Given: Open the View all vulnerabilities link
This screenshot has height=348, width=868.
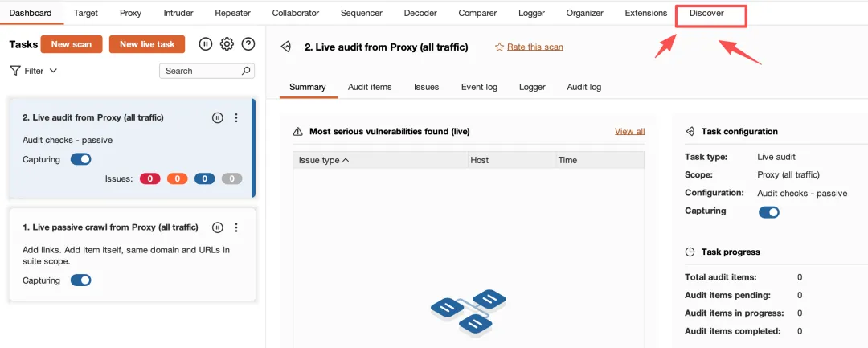Looking at the screenshot, I should pos(630,132).
